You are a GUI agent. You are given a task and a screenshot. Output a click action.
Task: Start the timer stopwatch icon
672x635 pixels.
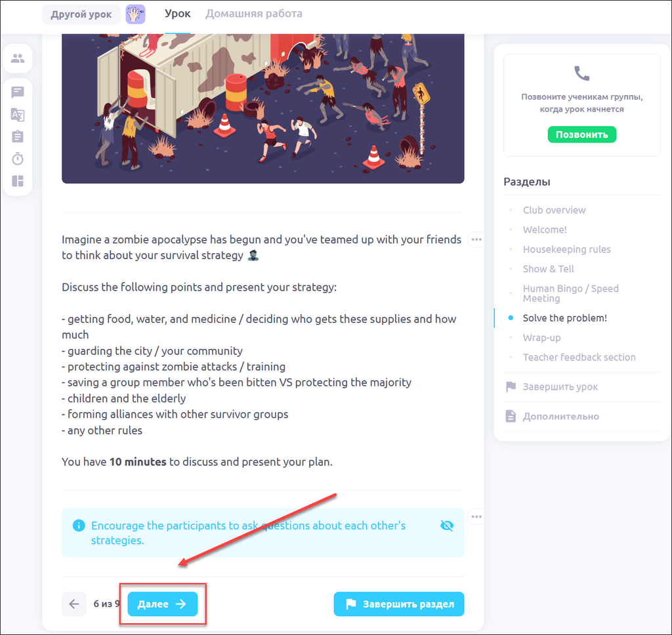[x=18, y=159]
